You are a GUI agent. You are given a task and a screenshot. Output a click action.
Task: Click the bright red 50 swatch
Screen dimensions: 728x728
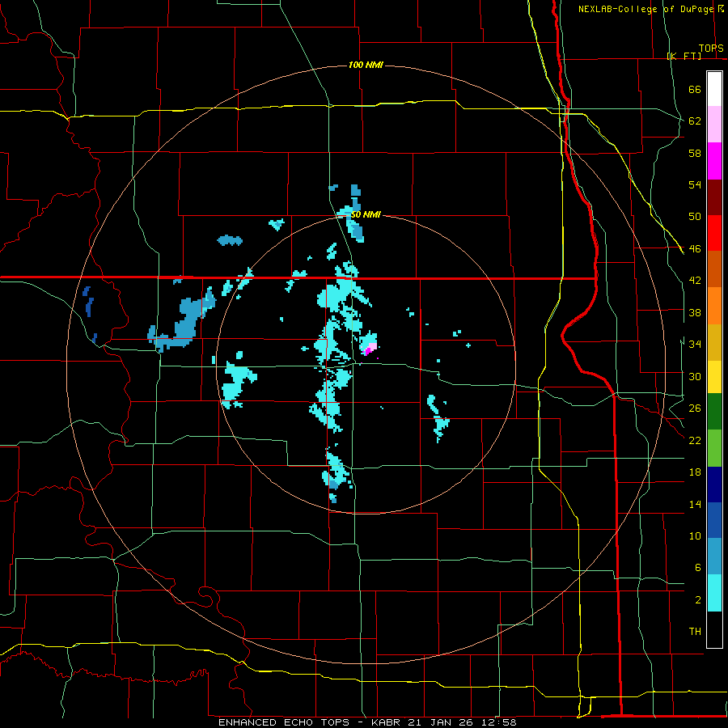tap(714, 233)
